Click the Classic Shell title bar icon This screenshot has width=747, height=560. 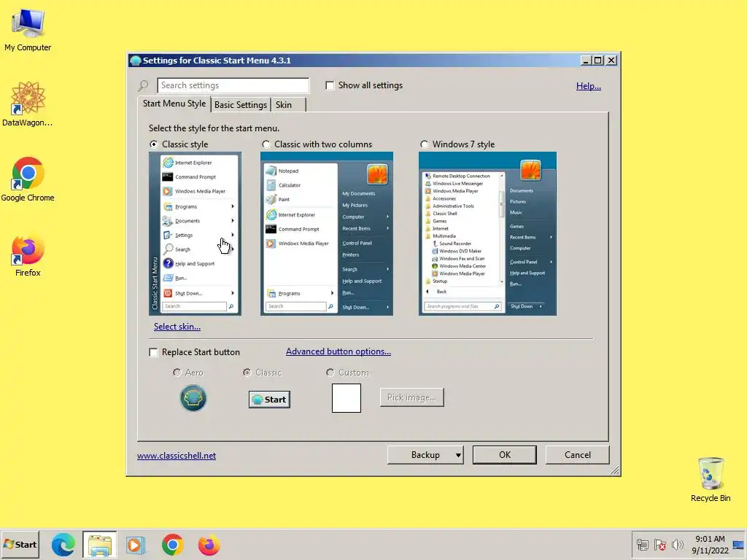(x=135, y=61)
